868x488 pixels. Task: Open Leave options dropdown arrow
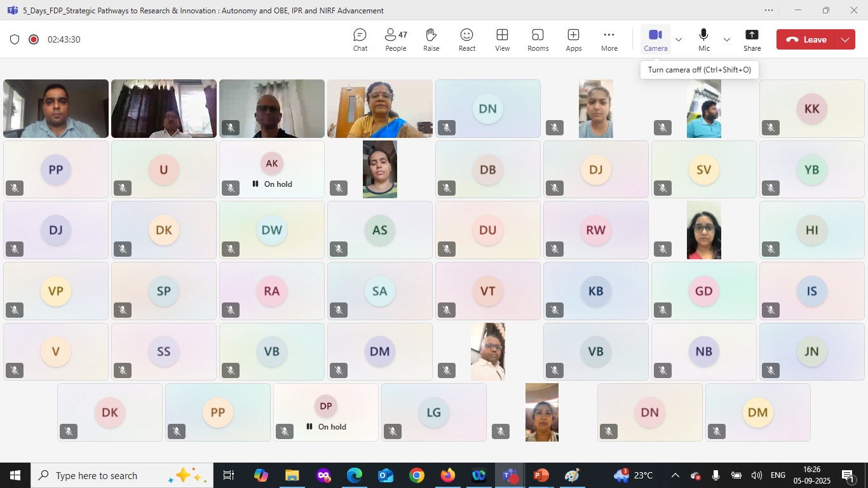(x=845, y=39)
